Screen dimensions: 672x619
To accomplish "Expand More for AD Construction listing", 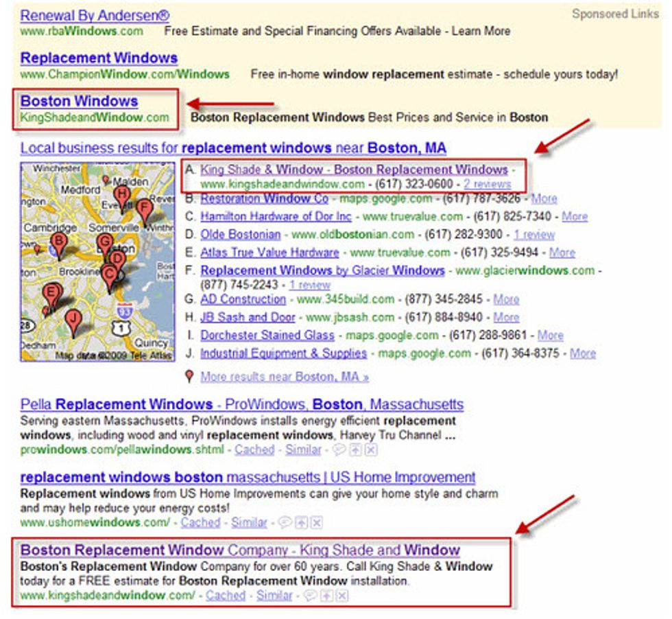I will coord(506,299).
